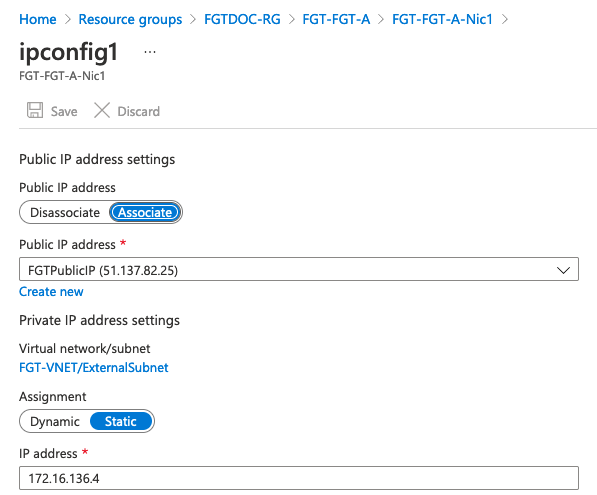Screen dimensions: 597x495
Task: Click the chevron after Resource groups breadcrumb
Action: pos(193,19)
